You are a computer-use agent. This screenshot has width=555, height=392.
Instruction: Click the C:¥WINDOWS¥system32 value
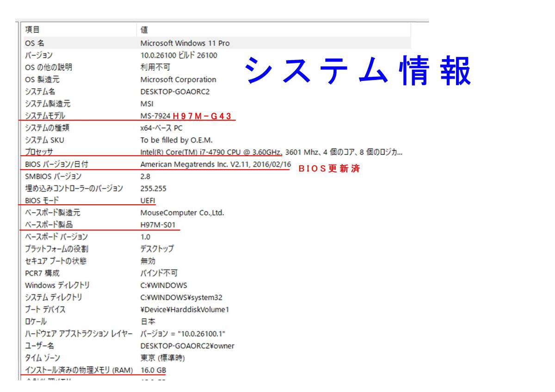pos(181,297)
